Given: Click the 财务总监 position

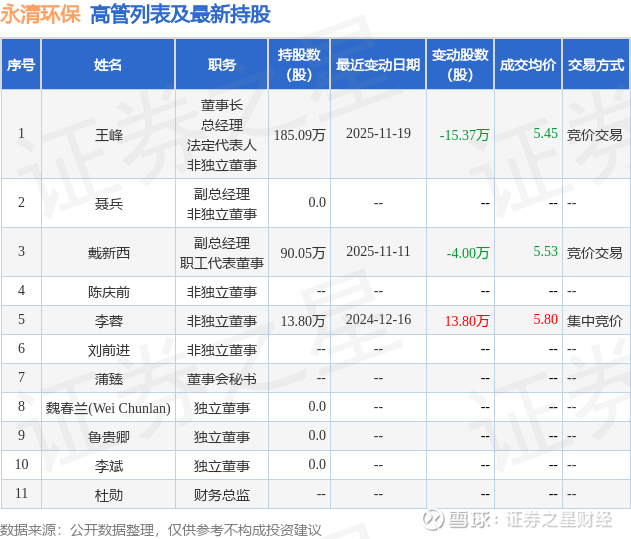Looking at the screenshot, I should pyautogui.click(x=222, y=495).
